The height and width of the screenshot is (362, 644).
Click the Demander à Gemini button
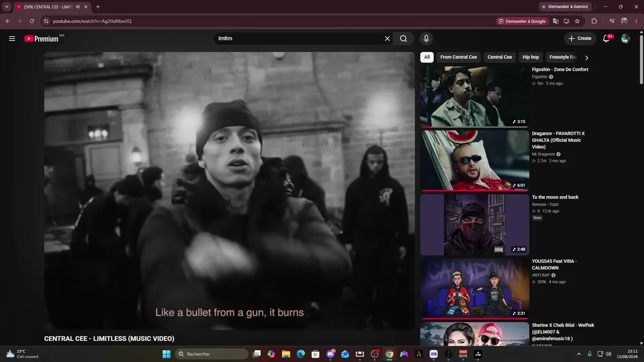(x=564, y=7)
